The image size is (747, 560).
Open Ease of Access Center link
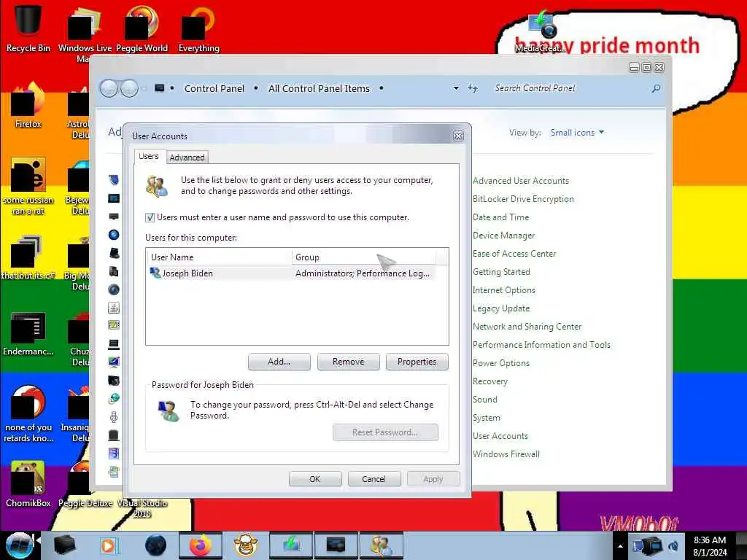[514, 253]
